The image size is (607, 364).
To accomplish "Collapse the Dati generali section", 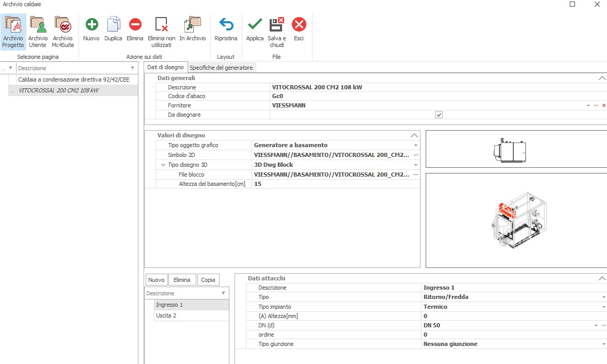I will tap(601, 78).
